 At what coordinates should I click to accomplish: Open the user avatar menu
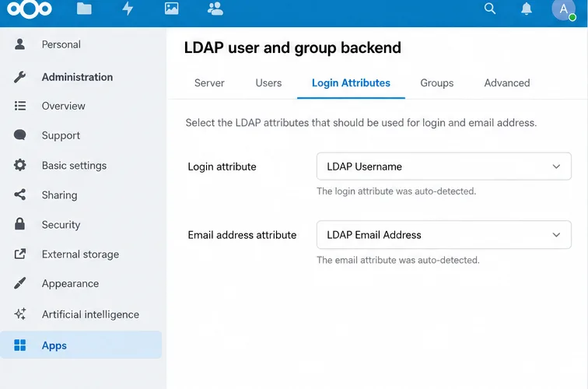click(x=564, y=9)
